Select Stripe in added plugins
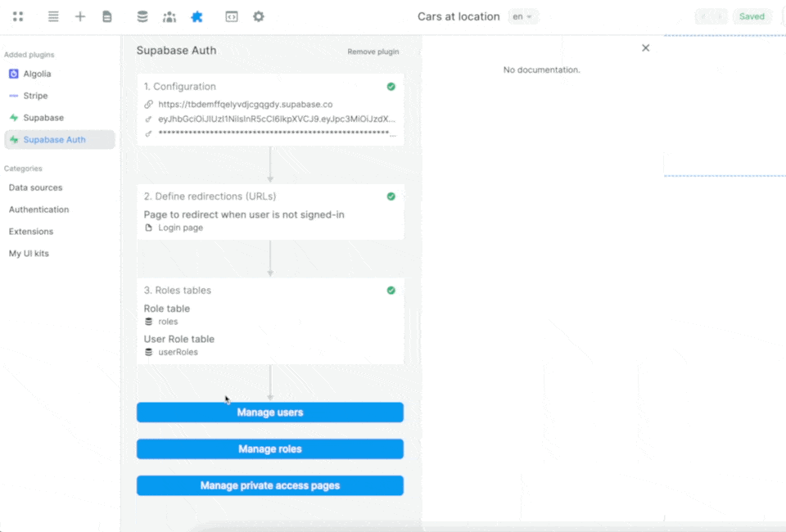 [x=60, y=96]
